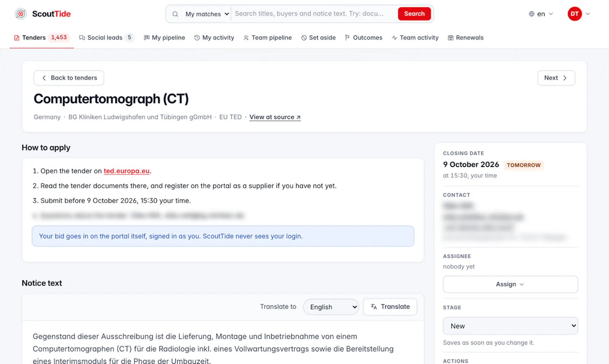Screen dimensions: 609x364
Task: Open the DT user avatar
Action: (574, 14)
